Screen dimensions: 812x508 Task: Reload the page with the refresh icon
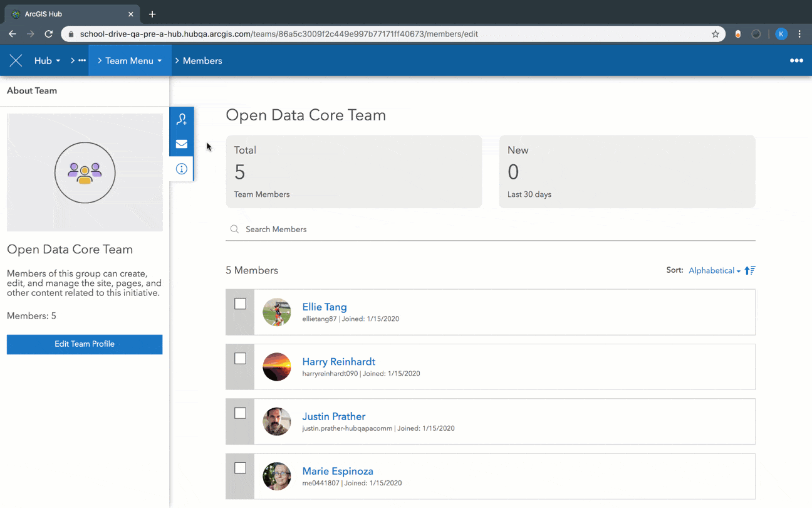[50, 34]
